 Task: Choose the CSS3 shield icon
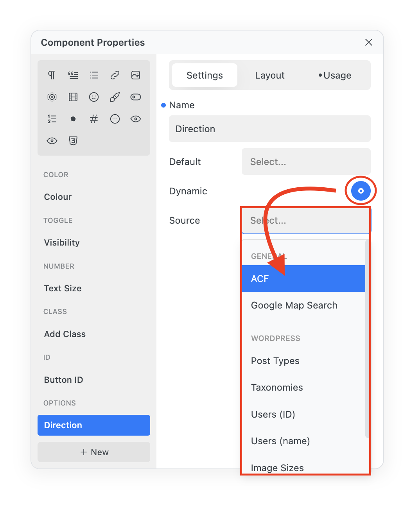click(x=73, y=141)
